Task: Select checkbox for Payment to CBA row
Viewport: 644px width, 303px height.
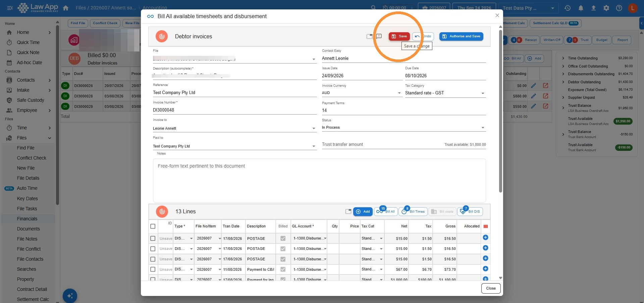Action: pyautogui.click(x=153, y=269)
